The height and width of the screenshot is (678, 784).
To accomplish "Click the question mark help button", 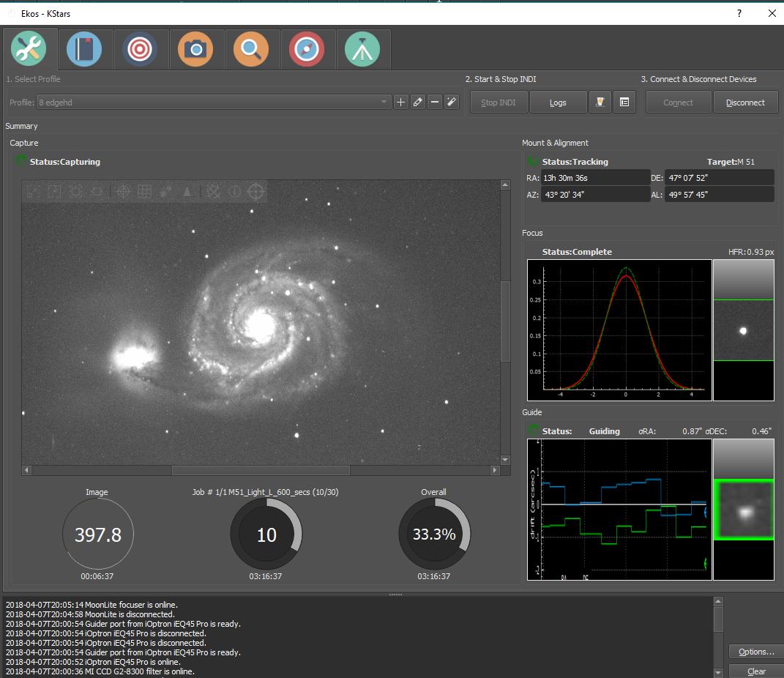I will click(739, 13).
